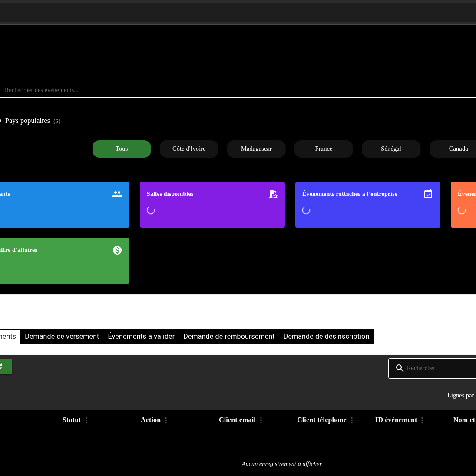Filter events by Côte d'Ivoire
The image size is (476, 476).
tap(189, 149)
